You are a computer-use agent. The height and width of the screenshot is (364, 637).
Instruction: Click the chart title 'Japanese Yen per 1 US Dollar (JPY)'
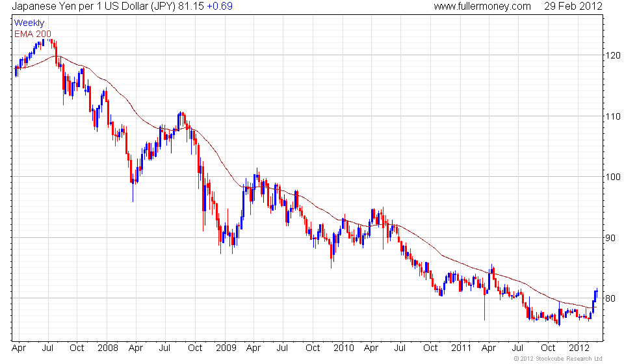coord(94,6)
